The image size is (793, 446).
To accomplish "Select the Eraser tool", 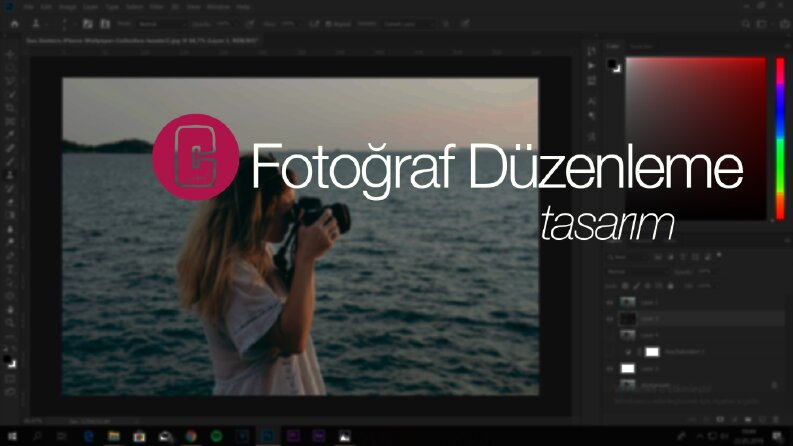I will coord(10,202).
